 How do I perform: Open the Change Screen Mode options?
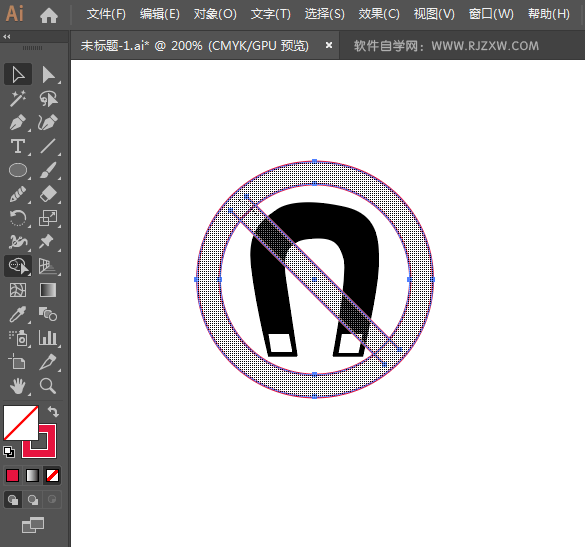coord(33,525)
